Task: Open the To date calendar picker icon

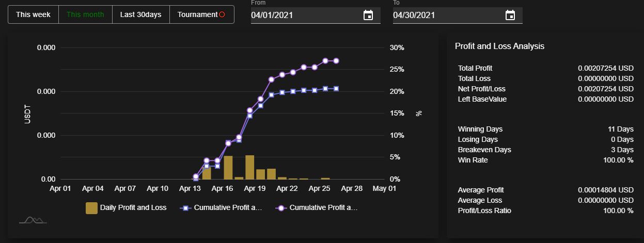Action: point(510,15)
